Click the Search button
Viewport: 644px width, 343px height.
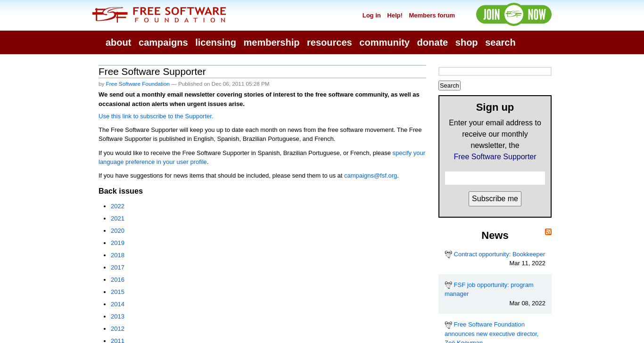click(449, 85)
